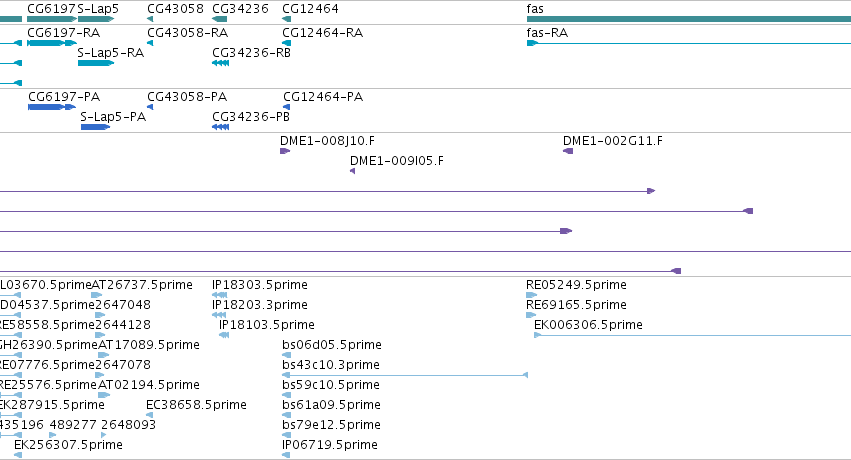Open the fas-RA transcript label
The height and width of the screenshot is (460, 851).
tap(547, 33)
